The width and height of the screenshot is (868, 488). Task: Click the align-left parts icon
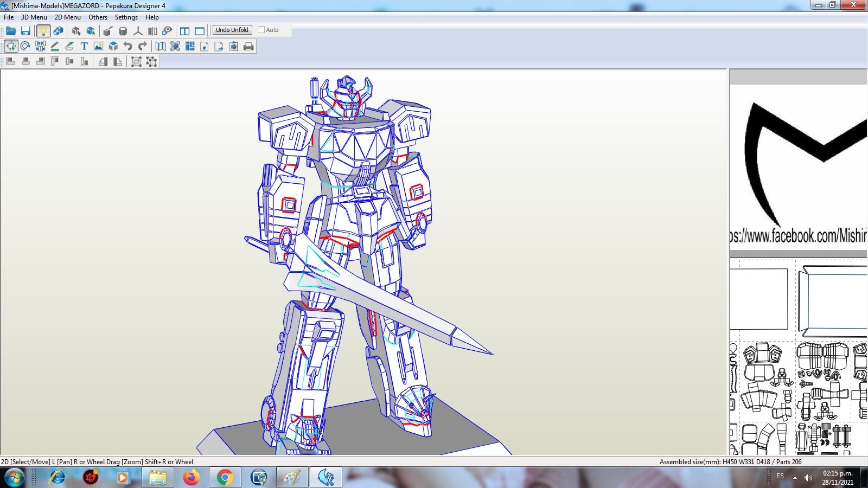(10, 61)
